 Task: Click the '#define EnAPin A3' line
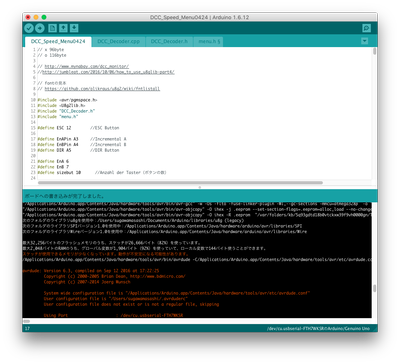pos(82,139)
